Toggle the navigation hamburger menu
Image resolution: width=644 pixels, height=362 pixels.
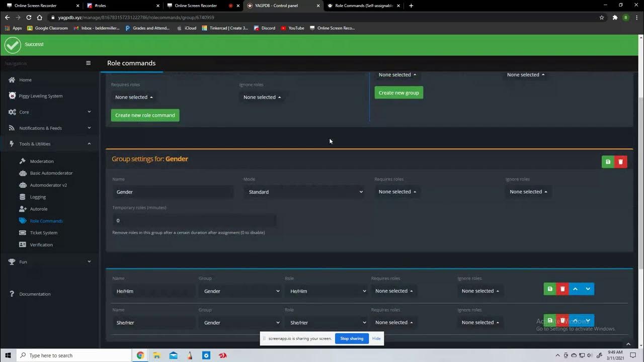click(x=88, y=63)
